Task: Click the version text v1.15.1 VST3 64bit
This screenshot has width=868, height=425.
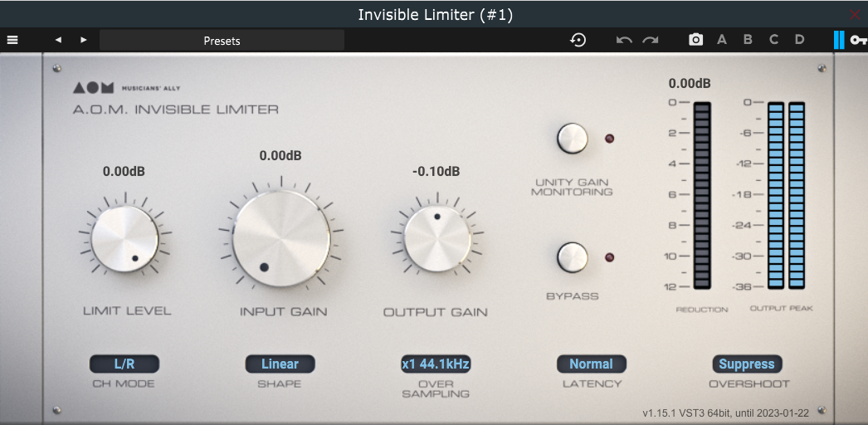Action: tap(726, 413)
